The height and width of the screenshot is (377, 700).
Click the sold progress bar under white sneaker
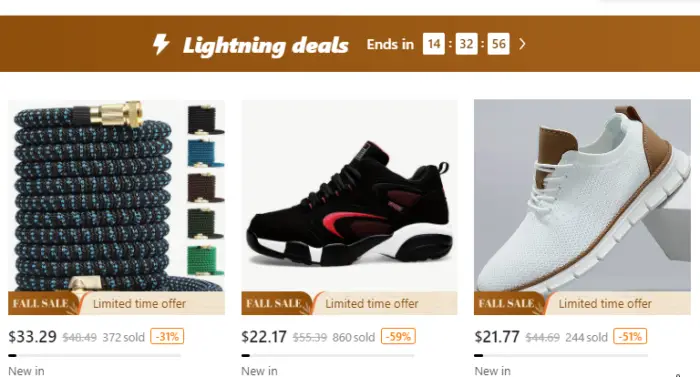(x=561, y=356)
